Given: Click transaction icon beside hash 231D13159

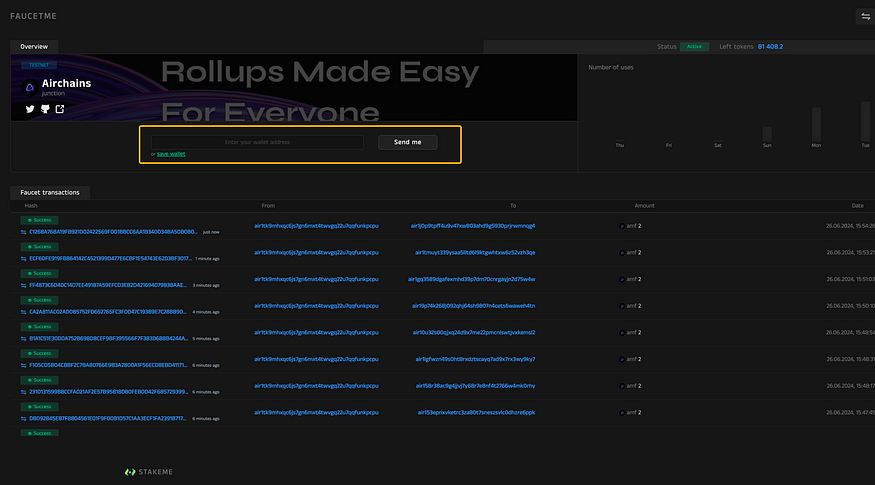Looking at the screenshot, I should pos(23,392).
